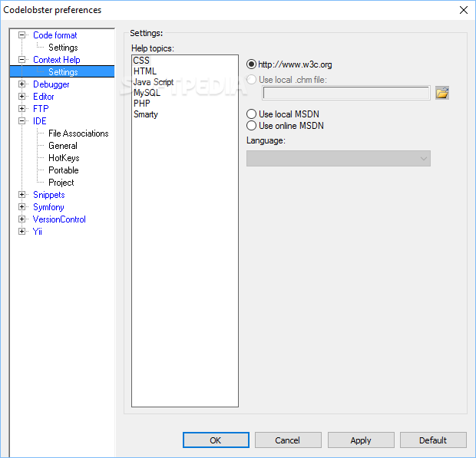Browse for local .chm file folder icon
Image resolution: width=476 pixels, height=458 pixels.
click(442, 93)
